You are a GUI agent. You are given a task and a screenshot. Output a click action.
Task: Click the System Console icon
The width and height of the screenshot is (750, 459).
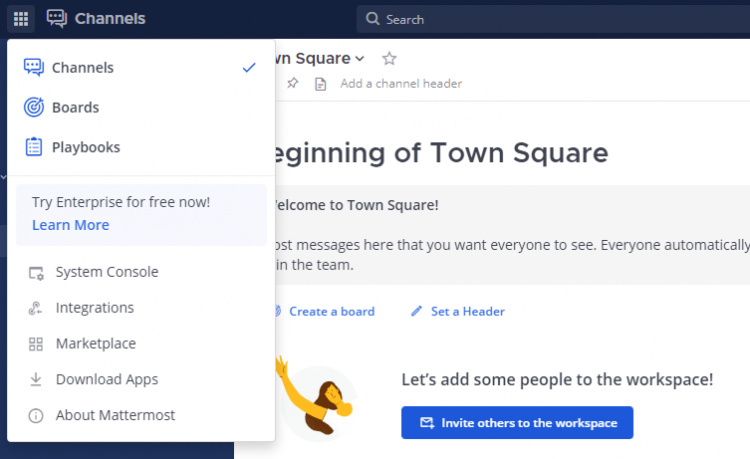[36, 272]
